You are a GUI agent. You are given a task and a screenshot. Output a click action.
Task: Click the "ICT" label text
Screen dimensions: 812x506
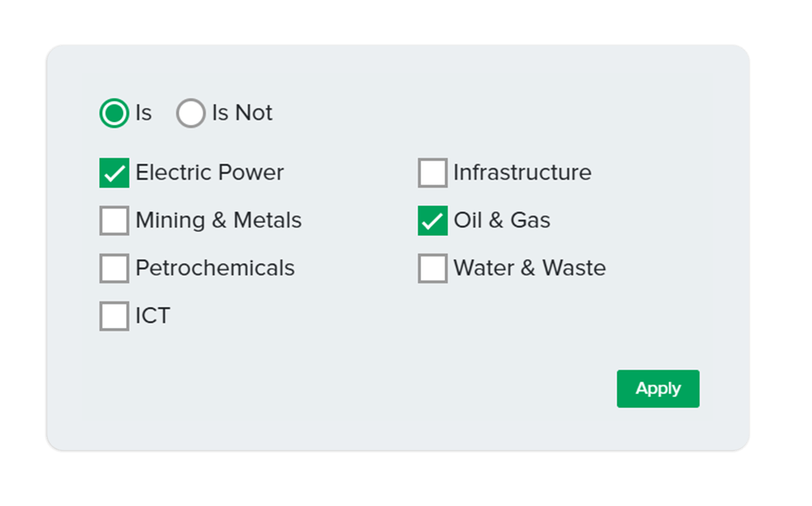click(153, 316)
